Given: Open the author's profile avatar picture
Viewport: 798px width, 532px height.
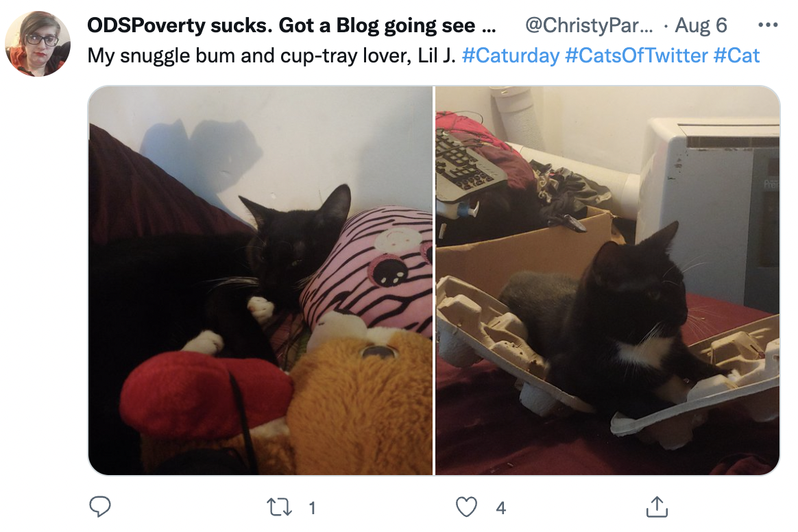Looking at the screenshot, I should click(x=38, y=44).
